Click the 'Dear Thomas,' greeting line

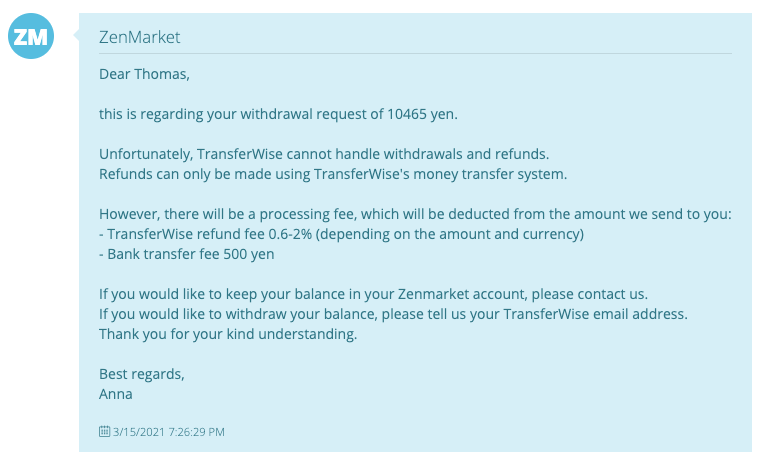(144, 74)
